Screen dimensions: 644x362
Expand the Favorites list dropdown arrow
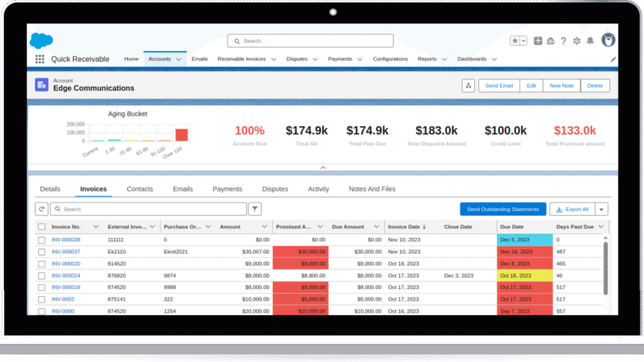pyautogui.click(x=523, y=41)
